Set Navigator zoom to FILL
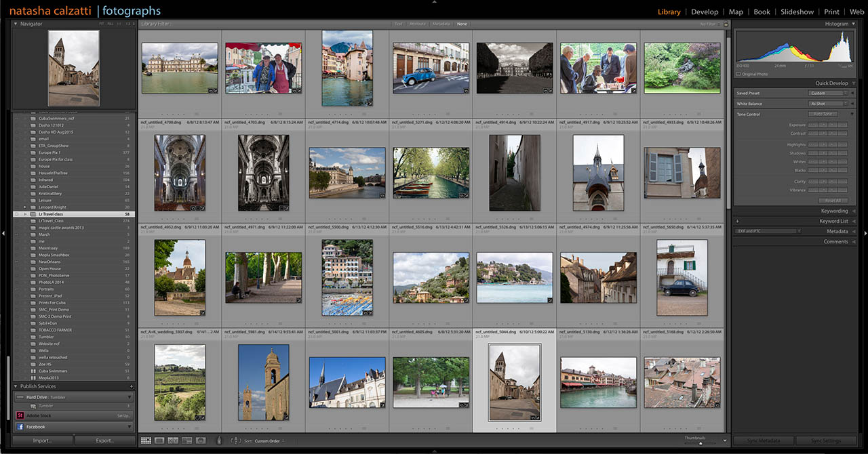This screenshot has height=454, width=868. [x=111, y=24]
